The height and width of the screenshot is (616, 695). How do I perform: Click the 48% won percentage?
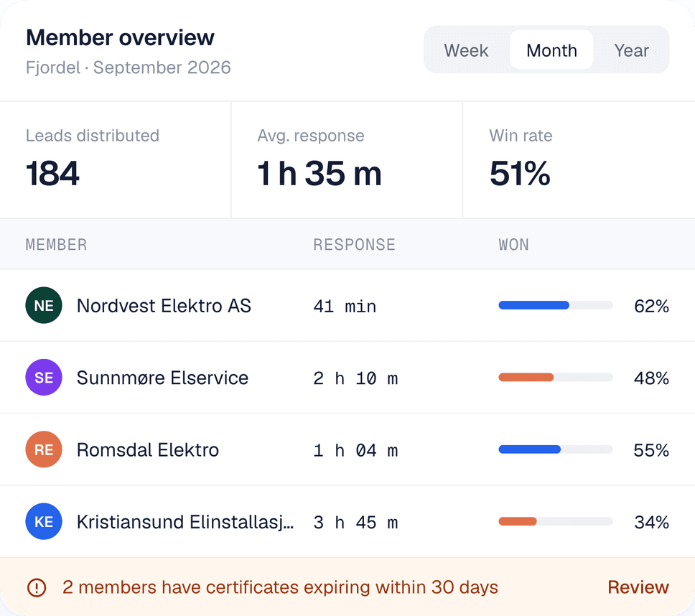(x=651, y=378)
